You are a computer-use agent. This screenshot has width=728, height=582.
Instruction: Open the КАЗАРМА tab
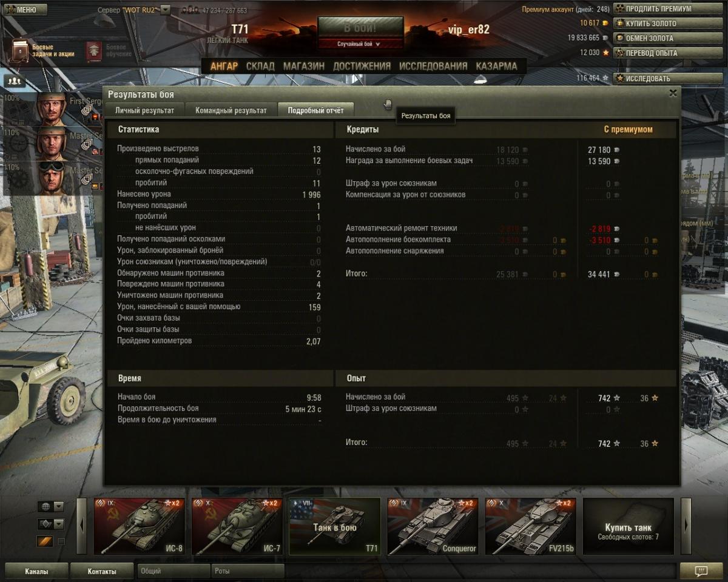[x=496, y=66]
